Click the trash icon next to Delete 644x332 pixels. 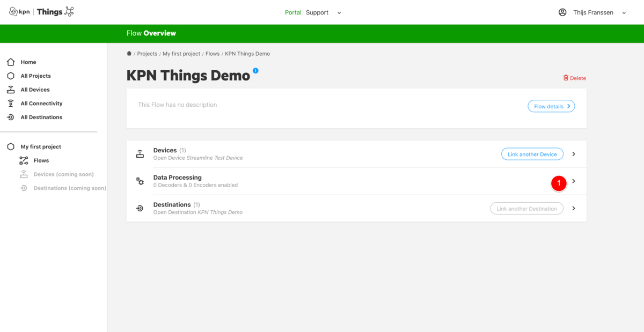[566, 78]
